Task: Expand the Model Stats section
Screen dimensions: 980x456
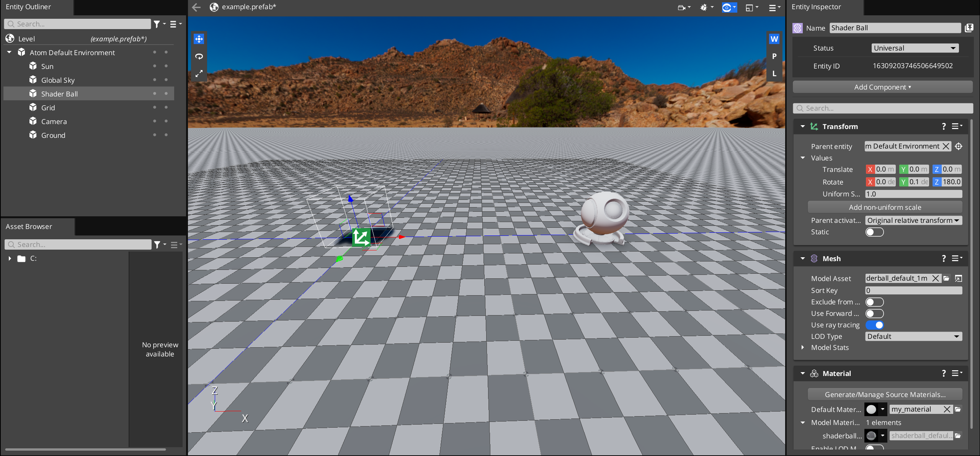Action: (x=803, y=348)
